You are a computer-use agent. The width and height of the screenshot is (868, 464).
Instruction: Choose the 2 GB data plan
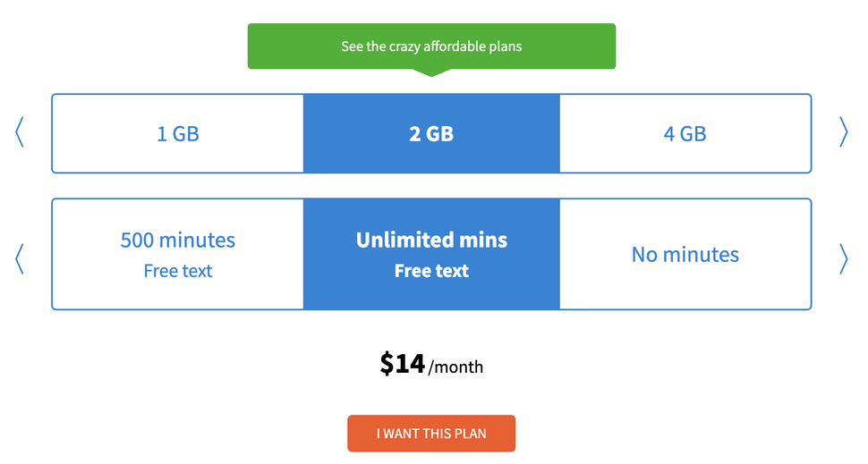[x=431, y=134]
